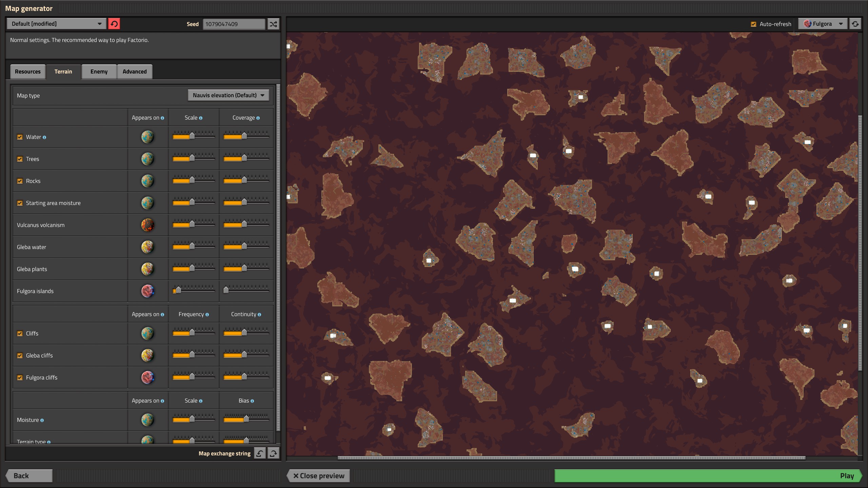Click the Gleba plants row label
868x488 pixels.
32,269
